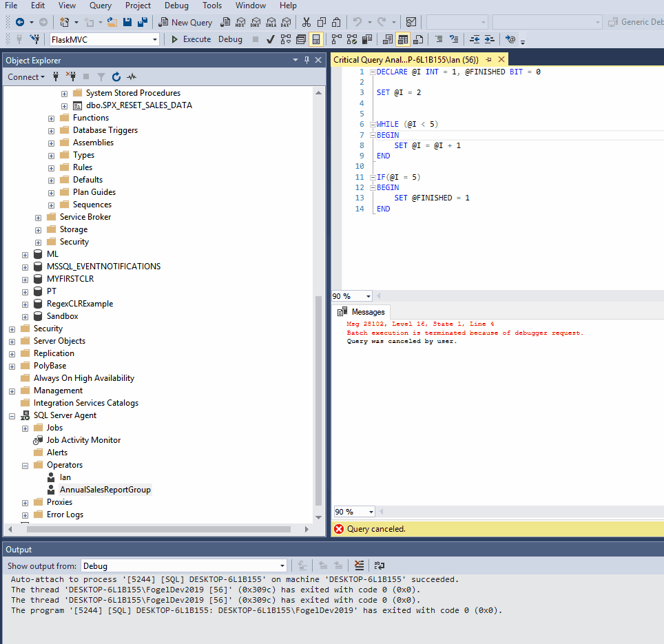Expand the Functions folder

51,118
